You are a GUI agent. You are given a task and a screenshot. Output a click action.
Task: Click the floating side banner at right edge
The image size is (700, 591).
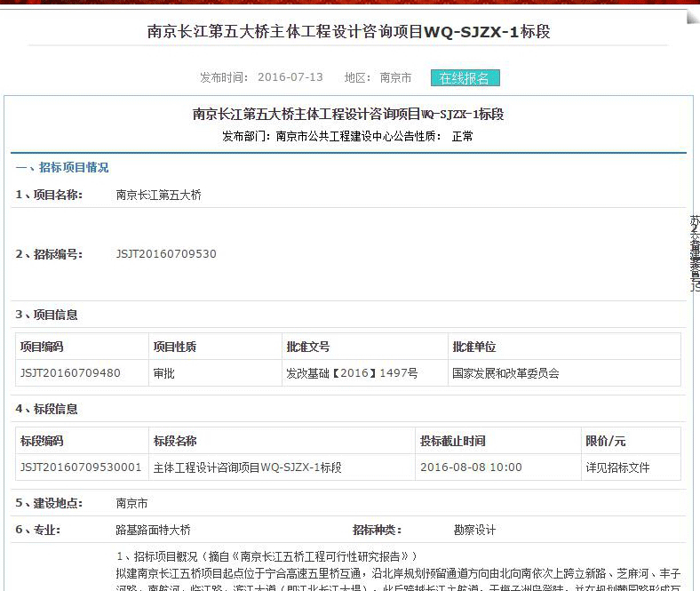695,253
